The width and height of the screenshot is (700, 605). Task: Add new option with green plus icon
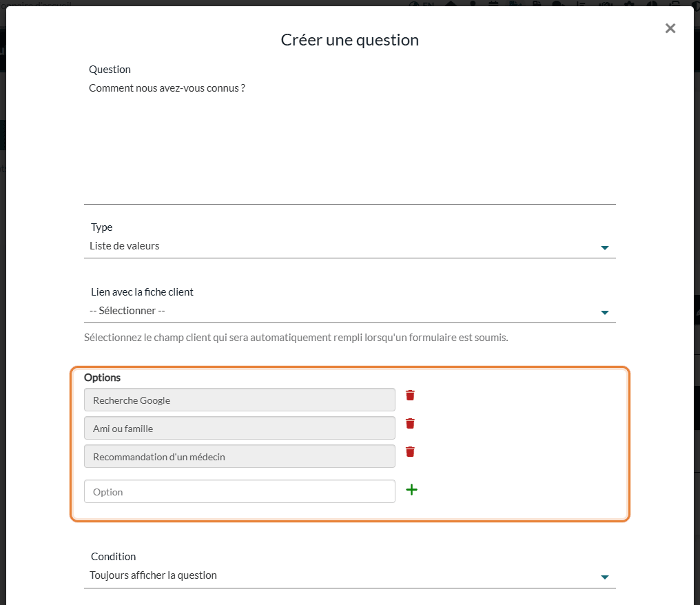point(411,490)
